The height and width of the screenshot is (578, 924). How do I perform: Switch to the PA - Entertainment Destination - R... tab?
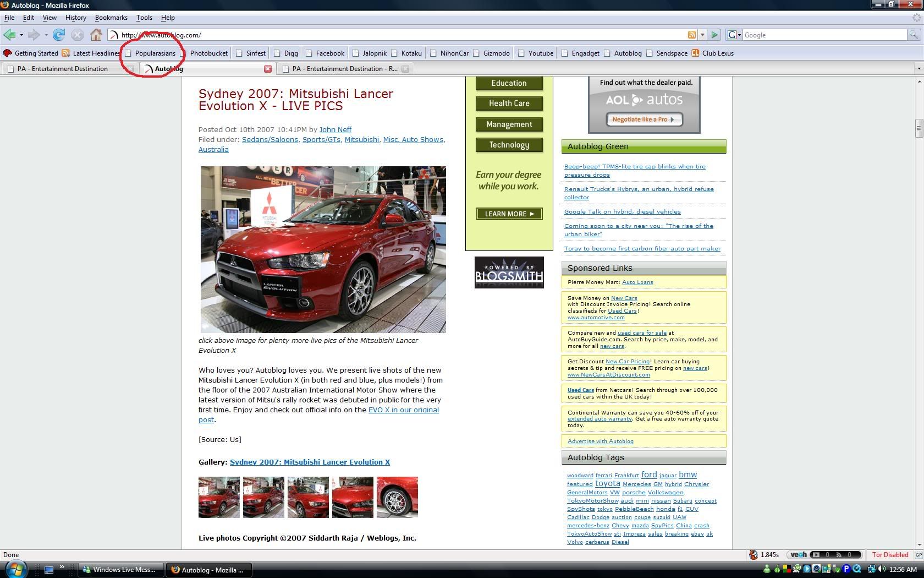click(345, 69)
